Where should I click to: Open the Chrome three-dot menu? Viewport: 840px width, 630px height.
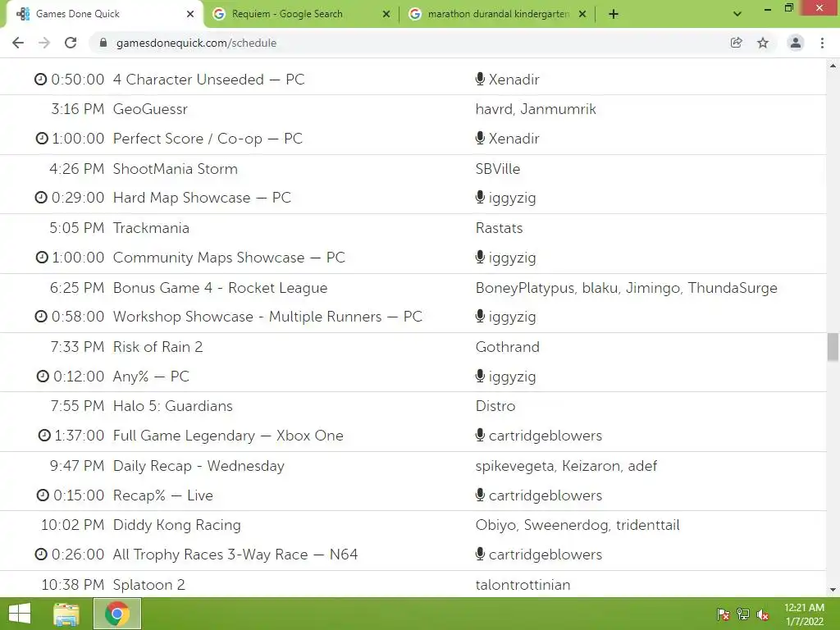tap(822, 43)
